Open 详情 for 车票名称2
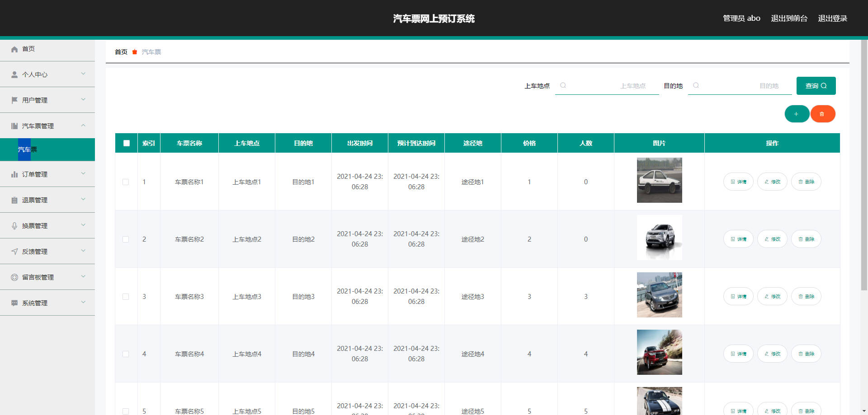This screenshot has height=415, width=868. point(738,239)
